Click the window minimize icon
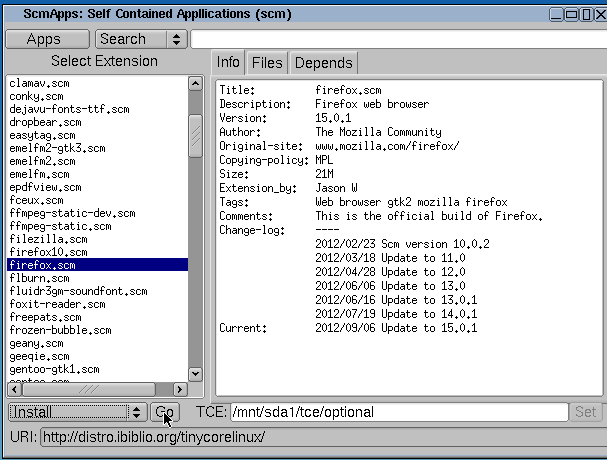Screen dimensions: 607x460 (x=556, y=15)
